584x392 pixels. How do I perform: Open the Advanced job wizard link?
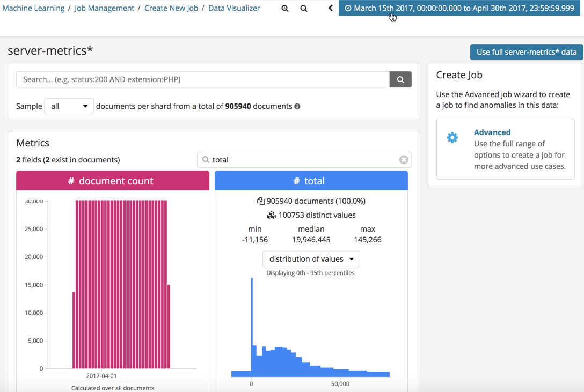click(492, 132)
